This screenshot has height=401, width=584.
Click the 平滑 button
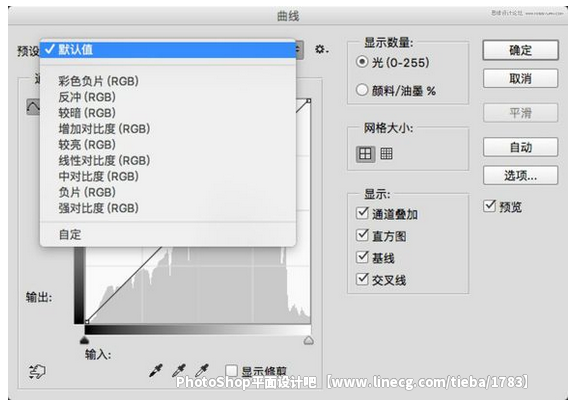(x=520, y=113)
